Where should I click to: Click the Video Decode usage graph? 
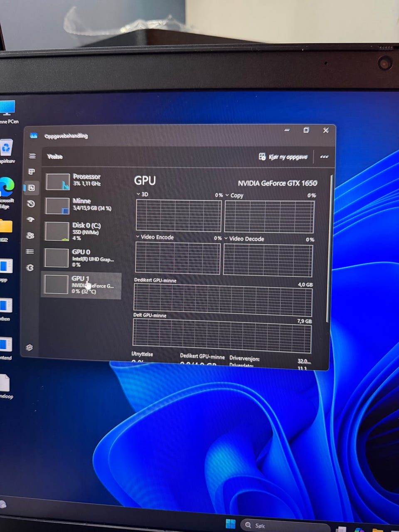[268, 260]
